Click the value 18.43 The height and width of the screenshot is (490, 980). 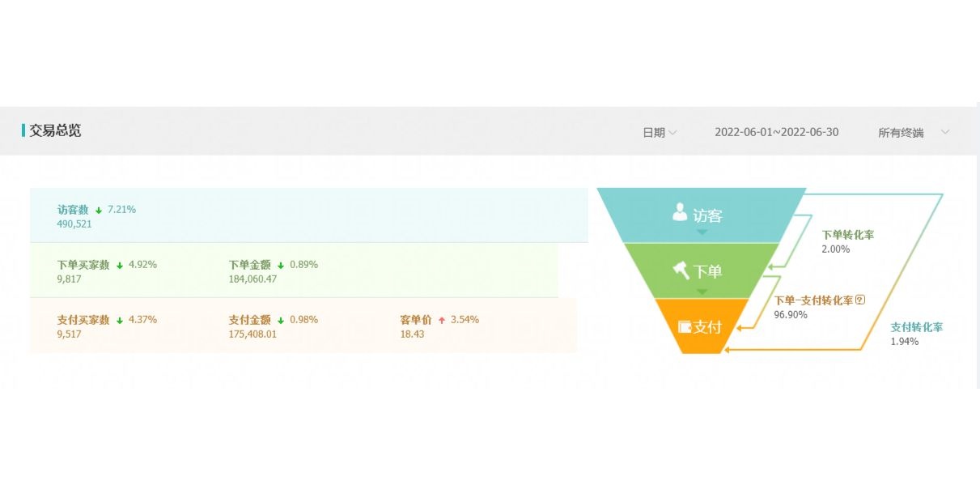click(412, 334)
